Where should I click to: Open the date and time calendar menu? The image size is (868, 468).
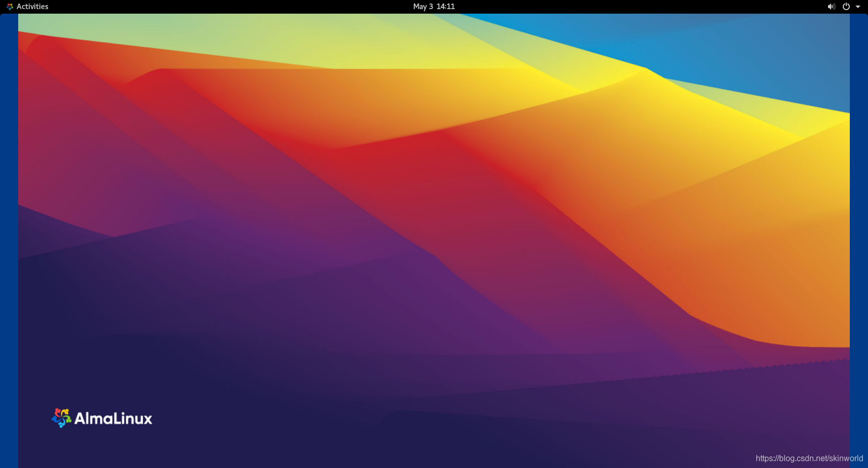point(434,7)
